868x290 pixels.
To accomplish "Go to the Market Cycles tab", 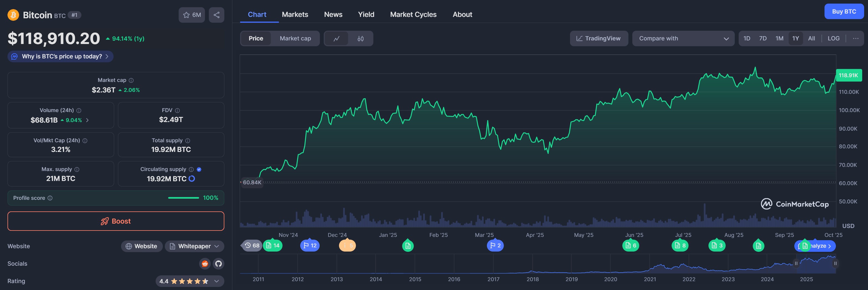I will point(413,14).
